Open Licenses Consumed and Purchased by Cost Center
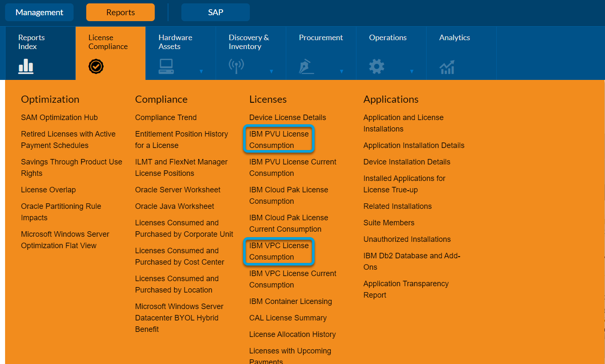Image resolution: width=605 pixels, height=364 pixels. point(180,256)
